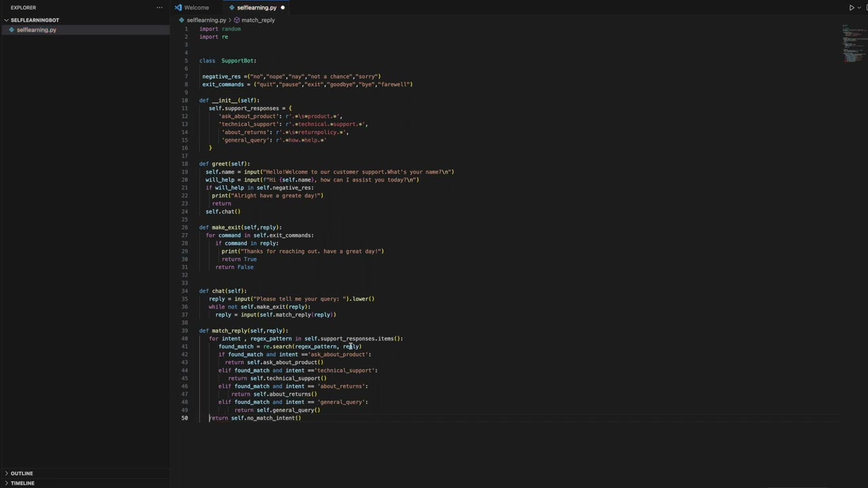Click the 'self.chat()' line
The image size is (868, 488).
222,211
